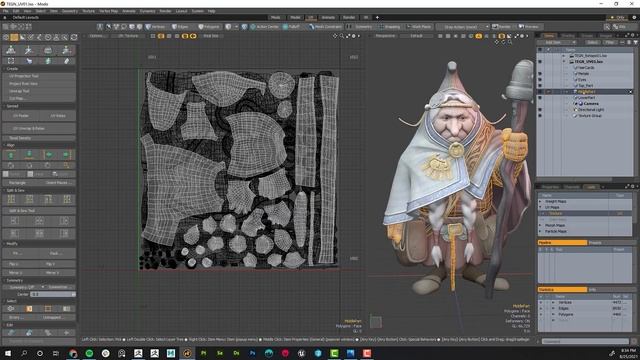The height and width of the screenshot is (360, 640).
Task: Toggle visibility of the MiddlePart item
Action: click(x=540, y=92)
